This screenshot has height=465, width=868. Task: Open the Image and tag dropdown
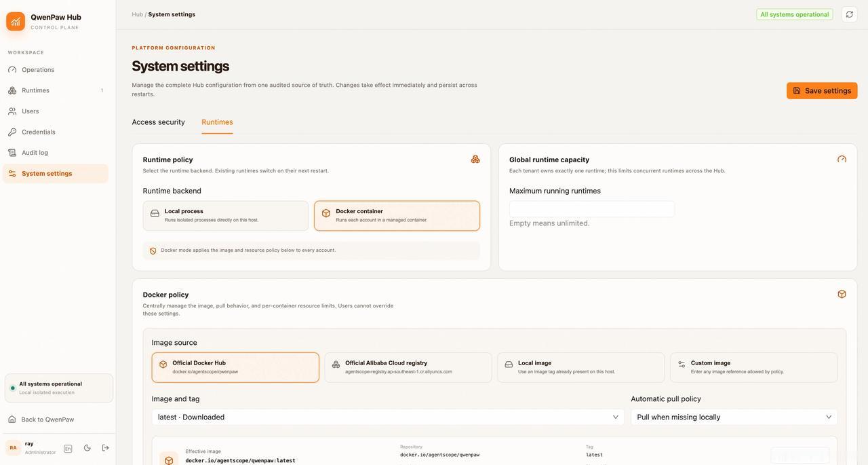click(388, 417)
